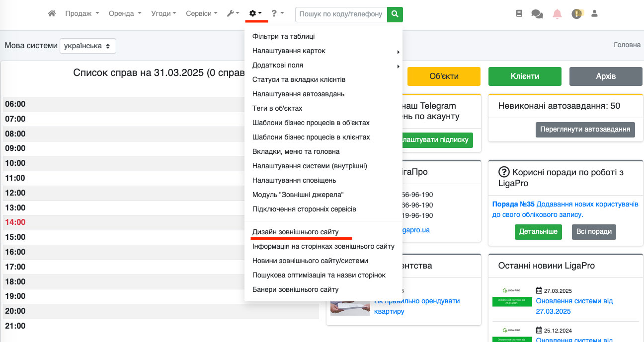Expand the Продаж dropdown menu
Viewport: 644px width, 342px height.
pos(82,14)
